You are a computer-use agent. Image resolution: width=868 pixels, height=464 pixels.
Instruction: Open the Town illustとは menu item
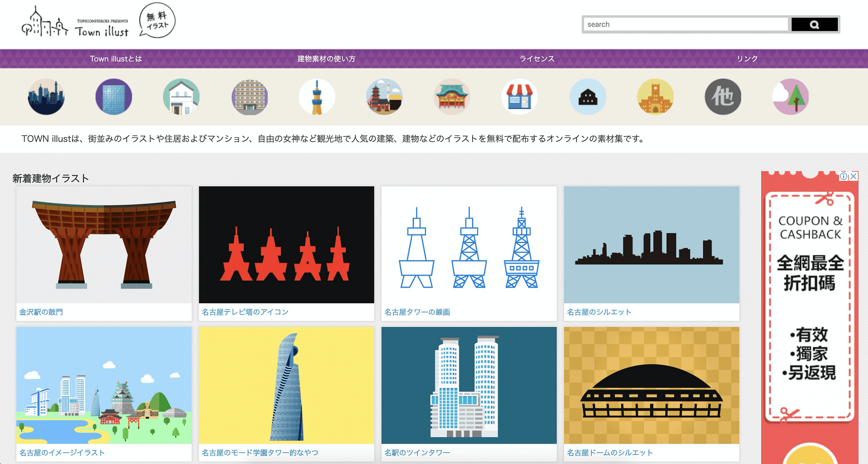(x=116, y=59)
